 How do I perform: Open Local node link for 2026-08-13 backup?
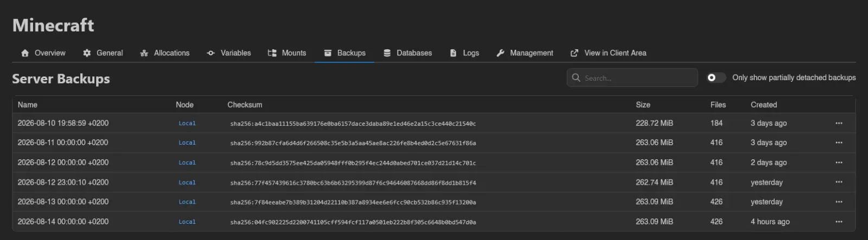pyautogui.click(x=187, y=202)
